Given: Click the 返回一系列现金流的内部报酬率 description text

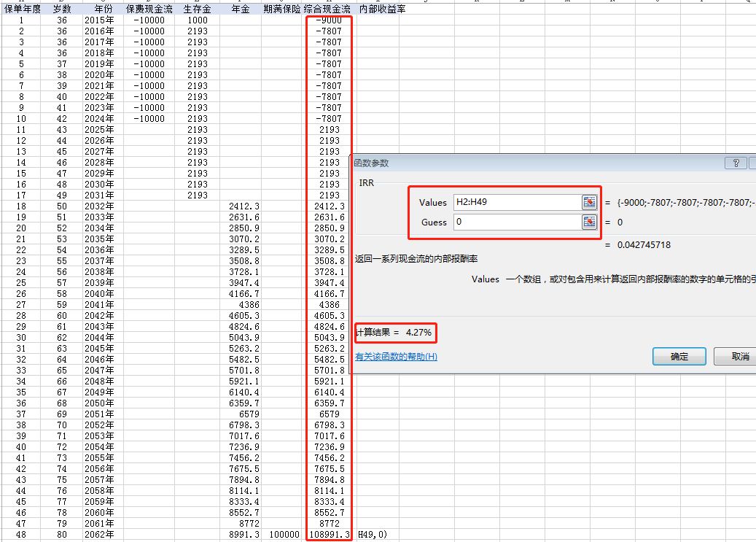Looking at the screenshot, I should (x=416, y=259).
